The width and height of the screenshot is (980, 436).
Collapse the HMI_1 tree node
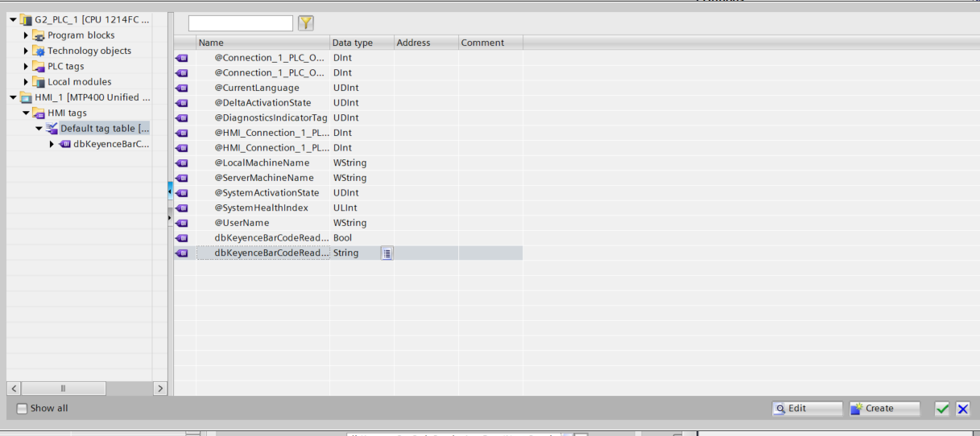[x=13, y=97]
